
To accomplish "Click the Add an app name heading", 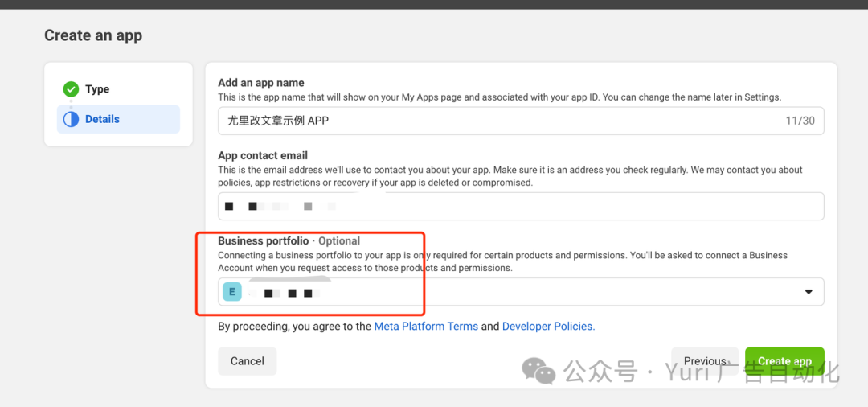I will click(261, 83).
